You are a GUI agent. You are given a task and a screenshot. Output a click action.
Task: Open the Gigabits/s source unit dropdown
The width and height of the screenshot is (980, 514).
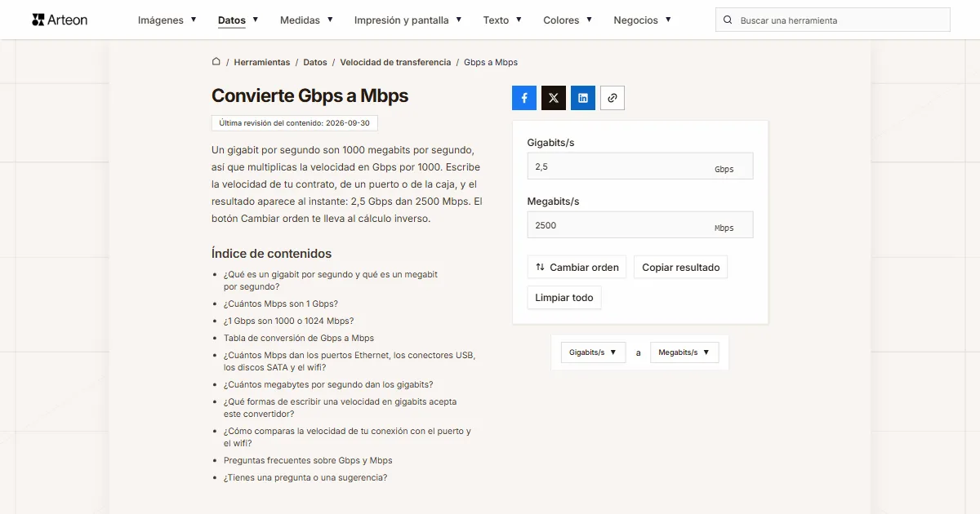pyautogui.click(x=593, y=352)
